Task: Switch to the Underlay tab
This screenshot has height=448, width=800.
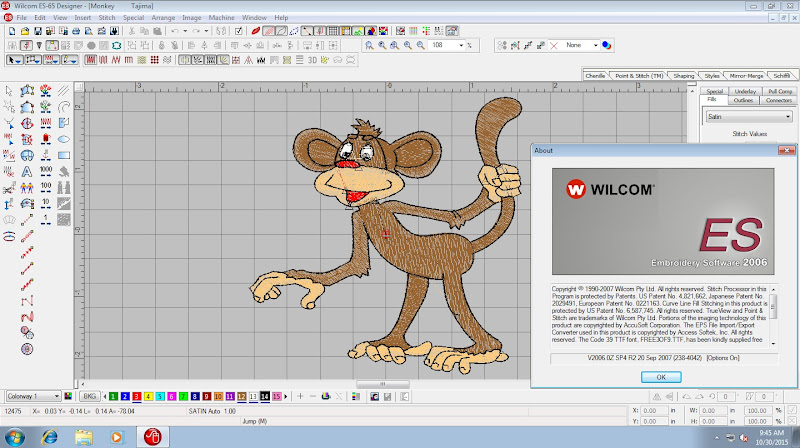Action: [745, 91]
